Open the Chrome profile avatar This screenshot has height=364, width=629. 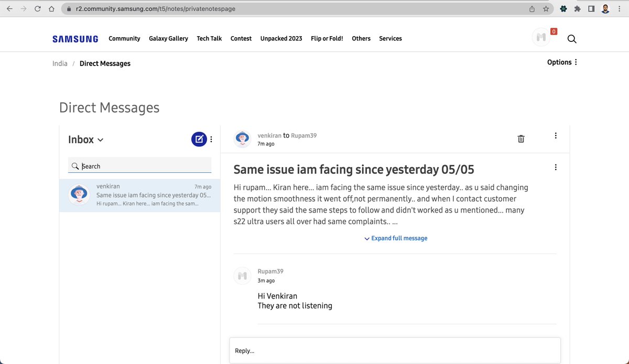605,9
